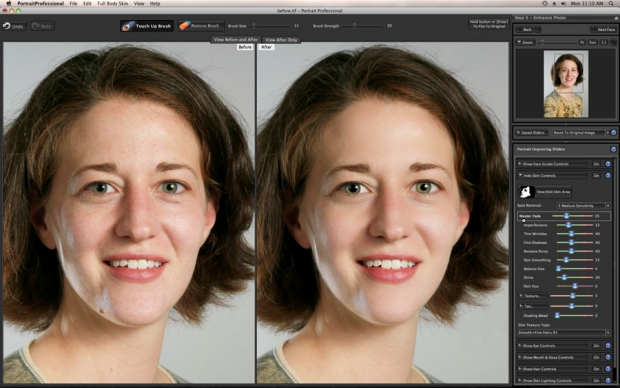Open the File menu
The width and height of the screenshot is (620, 388).
[x=74, y=3]
